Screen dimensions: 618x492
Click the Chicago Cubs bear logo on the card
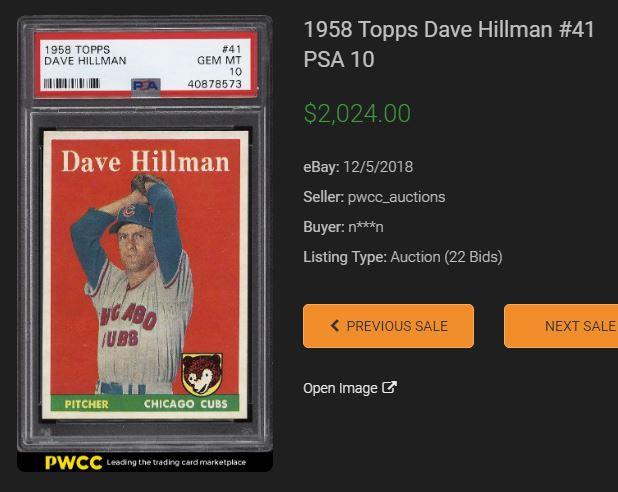[202, 374]
